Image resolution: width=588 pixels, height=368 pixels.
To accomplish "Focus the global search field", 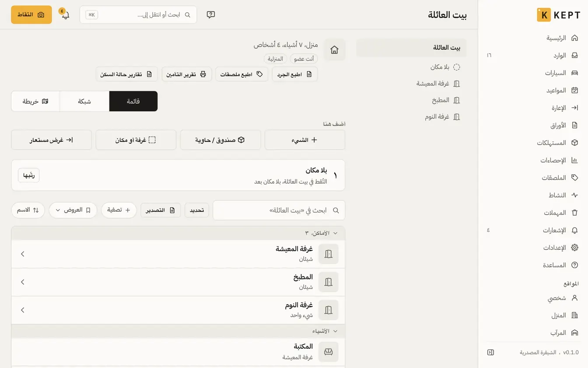I will 138,14.
